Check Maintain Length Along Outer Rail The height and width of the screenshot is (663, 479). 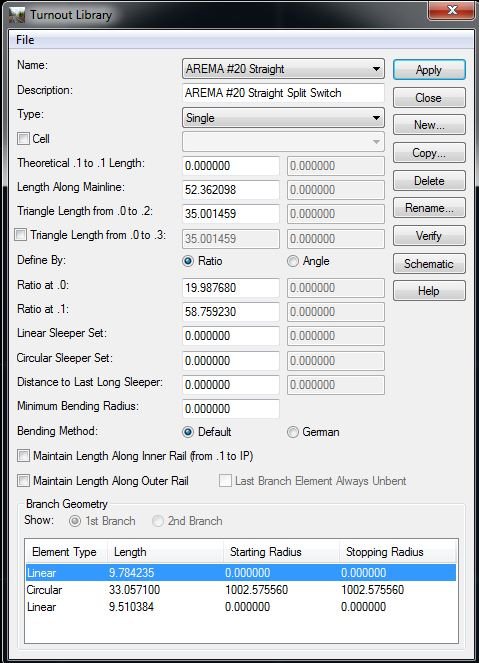23,481
